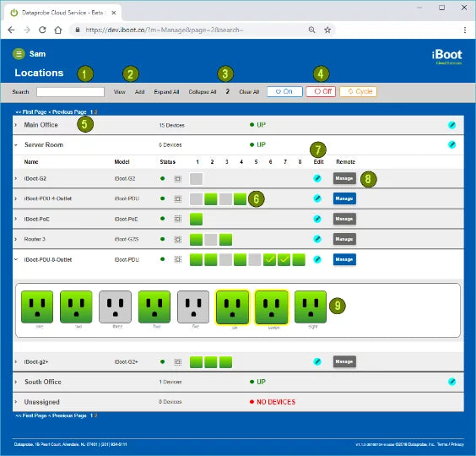Toggle outlet 1 of iBoot-PoE
The image size is (476, 456).
196,219
